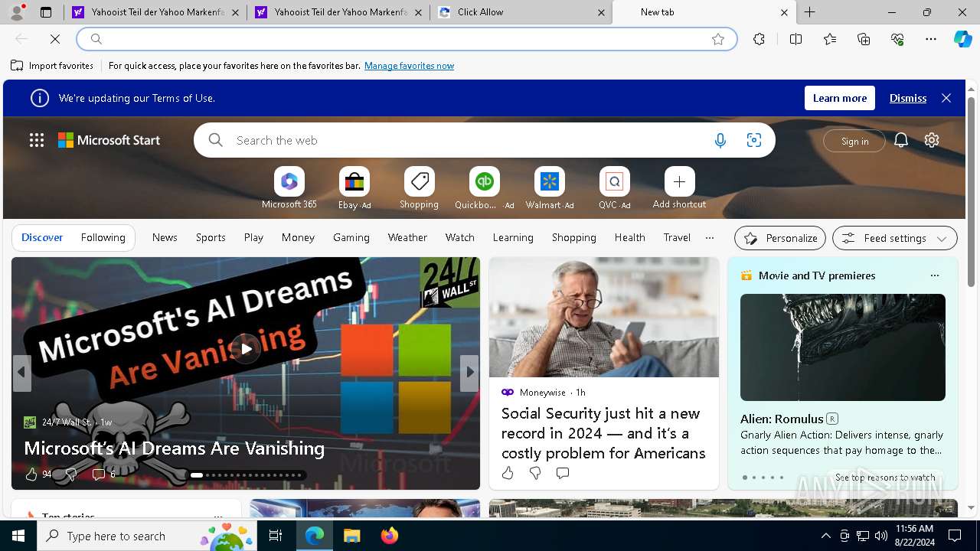980x551 pixels.
Task: Open the Weather category
Action: 407,238
